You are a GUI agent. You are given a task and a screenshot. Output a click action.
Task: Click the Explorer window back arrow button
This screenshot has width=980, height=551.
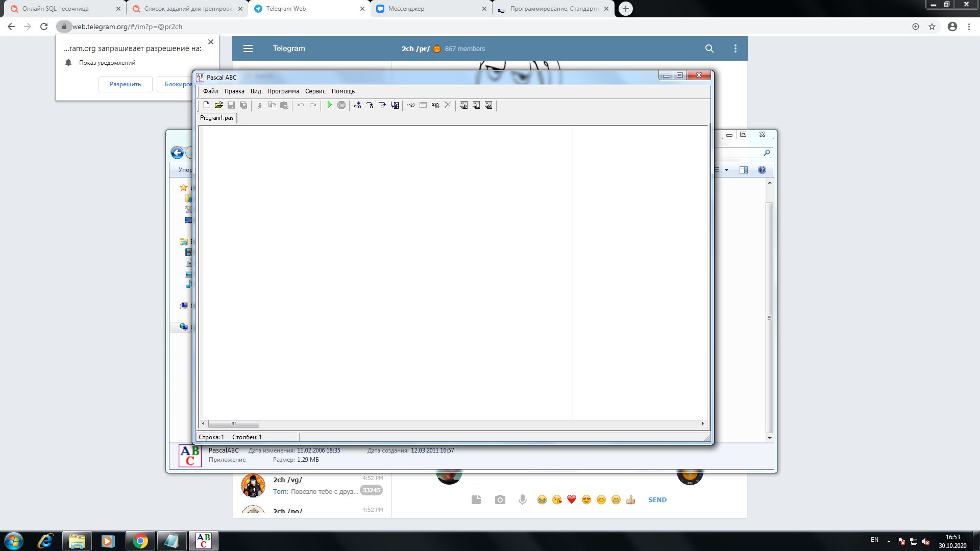177,153
